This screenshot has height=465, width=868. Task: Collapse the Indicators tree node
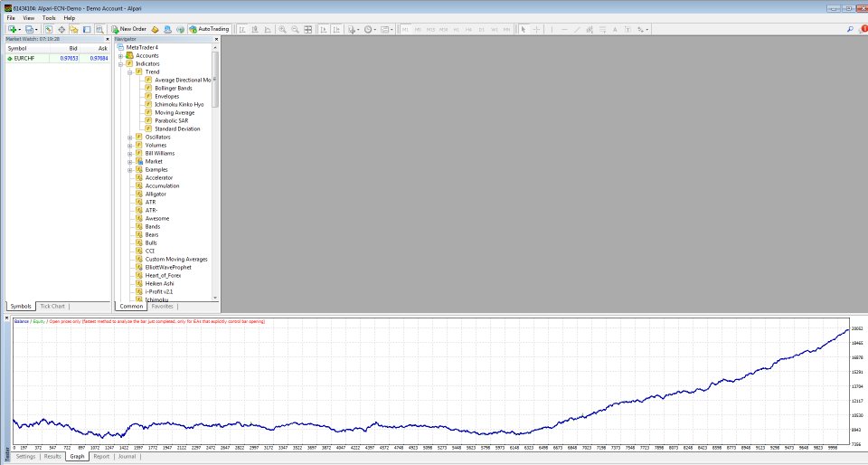click(x=120, y=63)
